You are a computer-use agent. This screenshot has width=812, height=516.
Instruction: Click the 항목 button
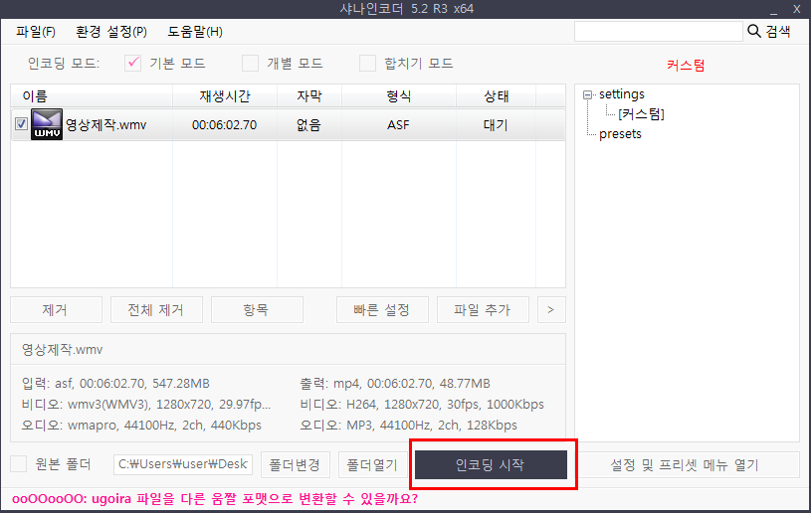point(257,309)
